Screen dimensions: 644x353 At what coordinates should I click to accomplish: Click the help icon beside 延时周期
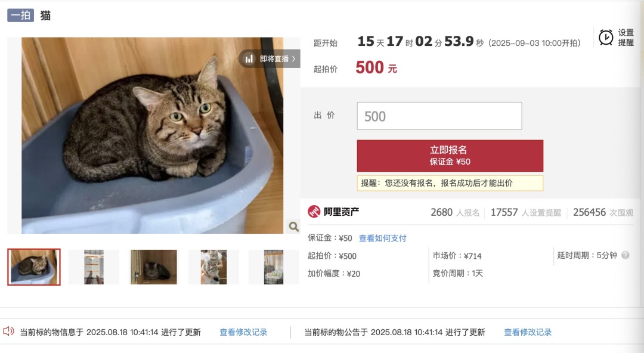625,255
